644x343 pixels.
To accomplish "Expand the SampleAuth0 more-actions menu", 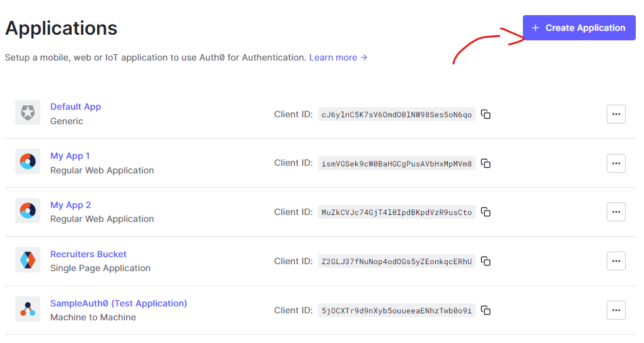I will click(x=616, y=310).
